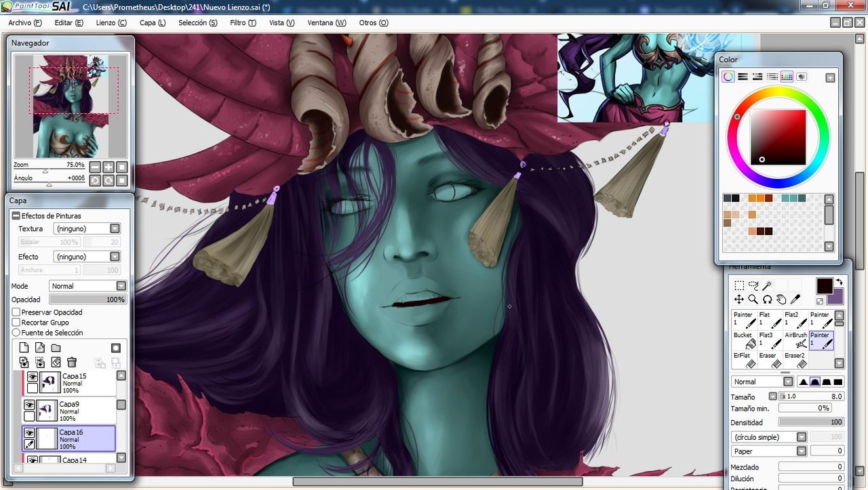Click the purple background color swatch

[837, 297]
